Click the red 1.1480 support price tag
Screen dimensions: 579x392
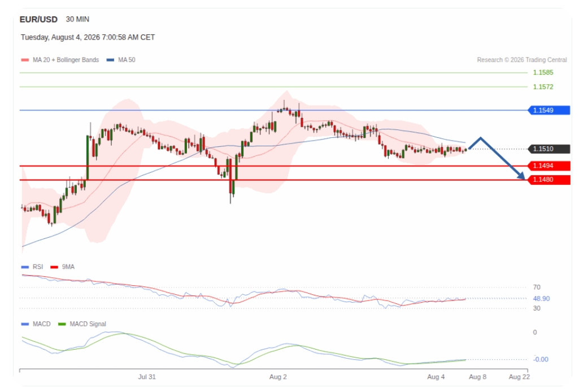pos(549,180)
